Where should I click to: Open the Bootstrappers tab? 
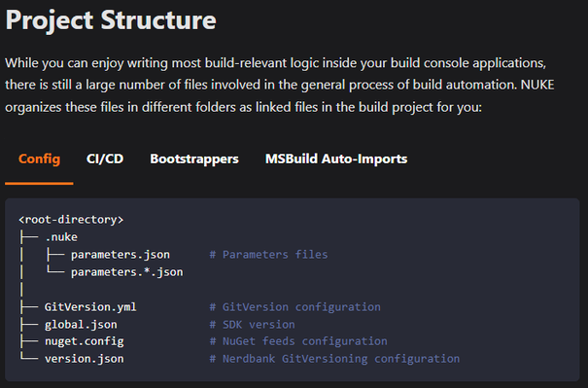click(194, 159)
